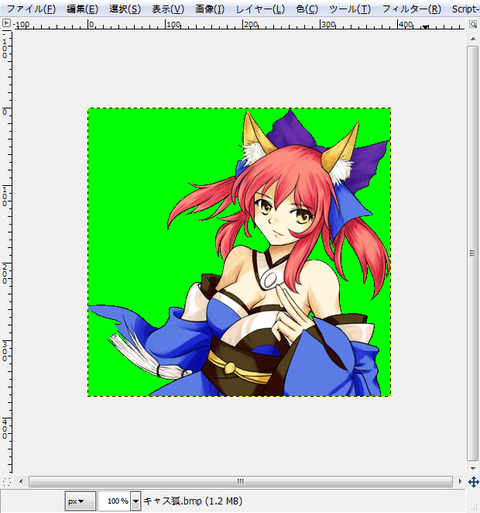Click the vertical scrollbar down arrow

coord(473,468)
